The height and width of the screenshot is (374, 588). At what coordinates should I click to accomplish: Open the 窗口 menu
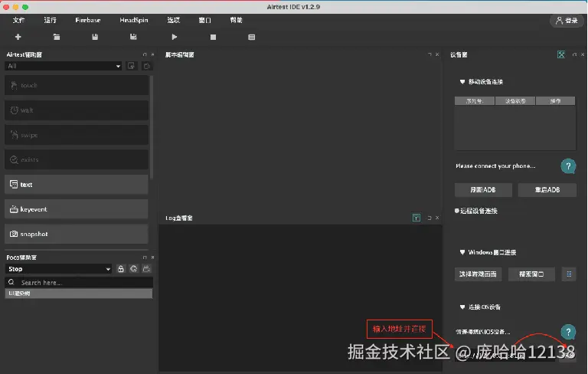[204, 20]
